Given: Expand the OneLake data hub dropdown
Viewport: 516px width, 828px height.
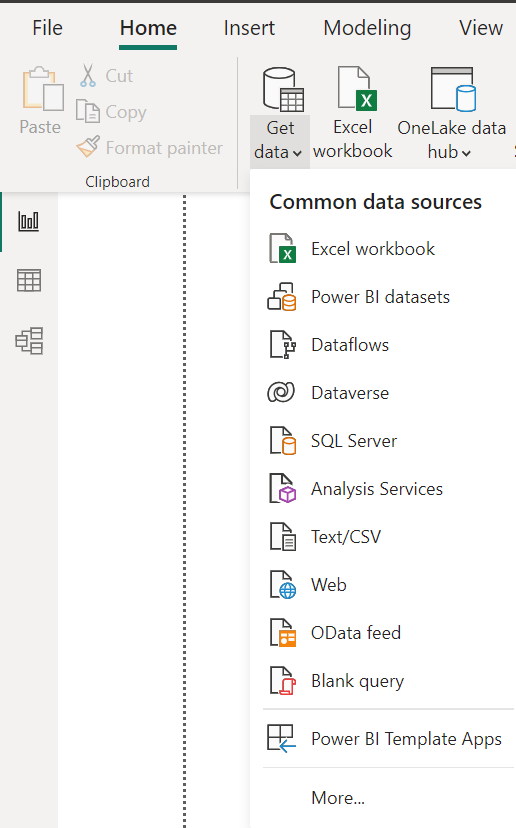Looking at the screenshot, I should (466, 153).
